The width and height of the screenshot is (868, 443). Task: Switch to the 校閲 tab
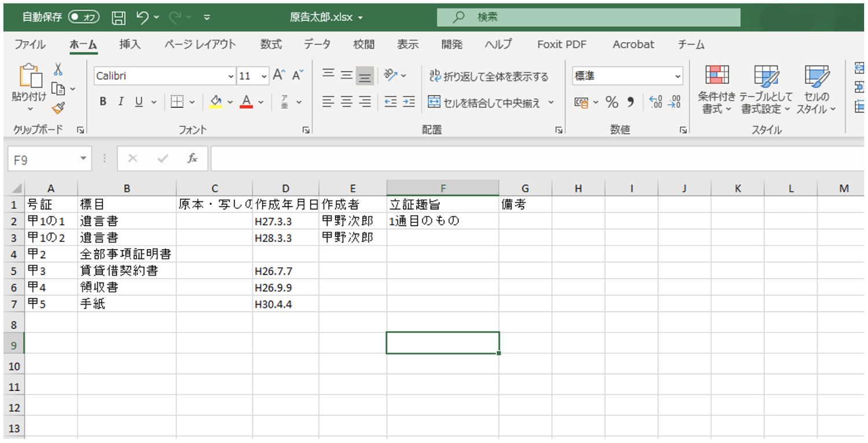pos(364,45)
